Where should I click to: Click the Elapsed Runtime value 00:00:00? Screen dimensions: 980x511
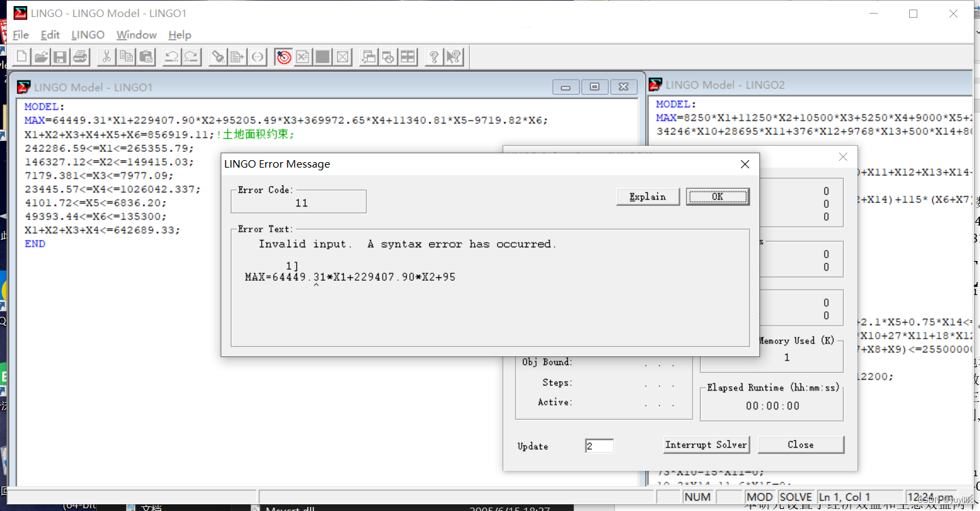[x=772, y=405]
